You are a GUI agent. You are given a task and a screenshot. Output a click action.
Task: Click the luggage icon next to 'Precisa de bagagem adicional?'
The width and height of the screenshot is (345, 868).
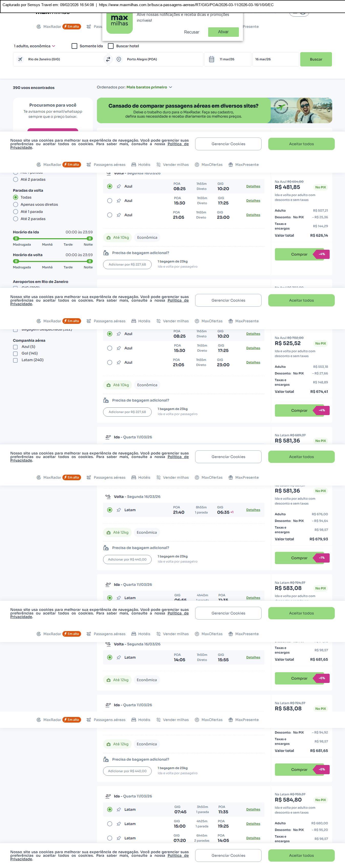pos(106,253)
